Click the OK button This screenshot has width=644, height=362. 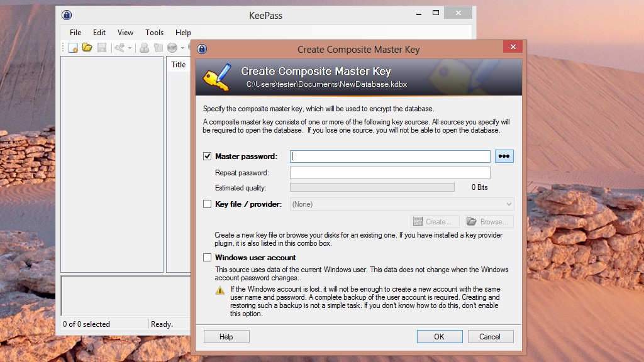click(440, 337)
